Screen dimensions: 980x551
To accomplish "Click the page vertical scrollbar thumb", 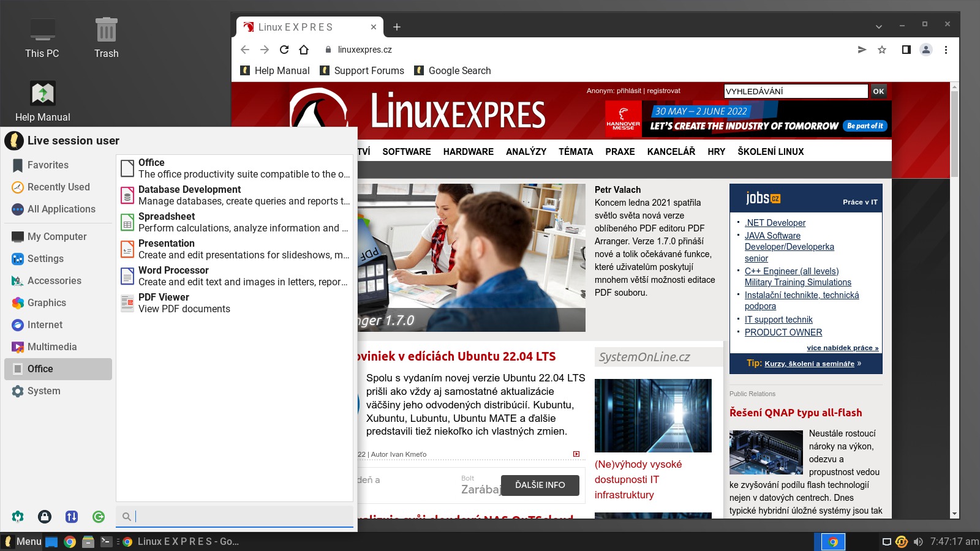I will click(x=954, y=133).
